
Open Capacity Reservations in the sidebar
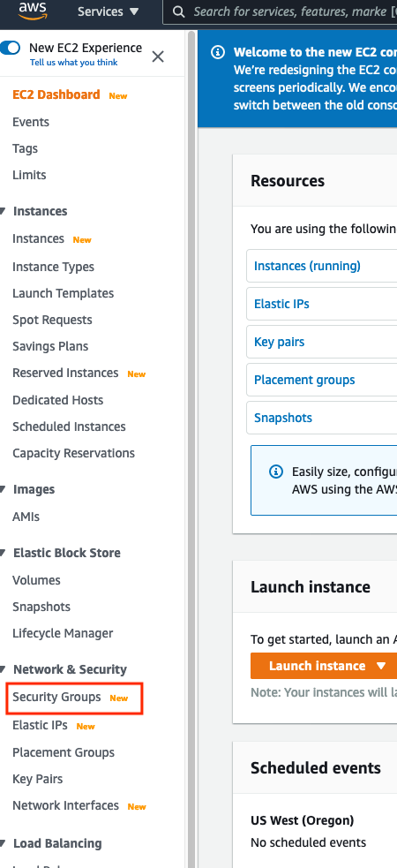(x=73, y=453)
